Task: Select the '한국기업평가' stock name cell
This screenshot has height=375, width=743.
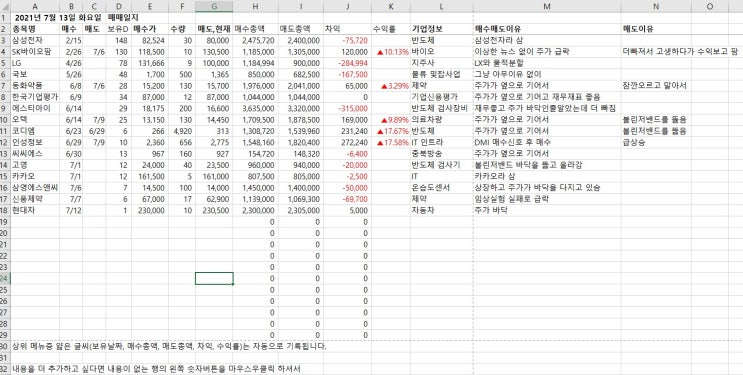Action: tap(35, 97)
